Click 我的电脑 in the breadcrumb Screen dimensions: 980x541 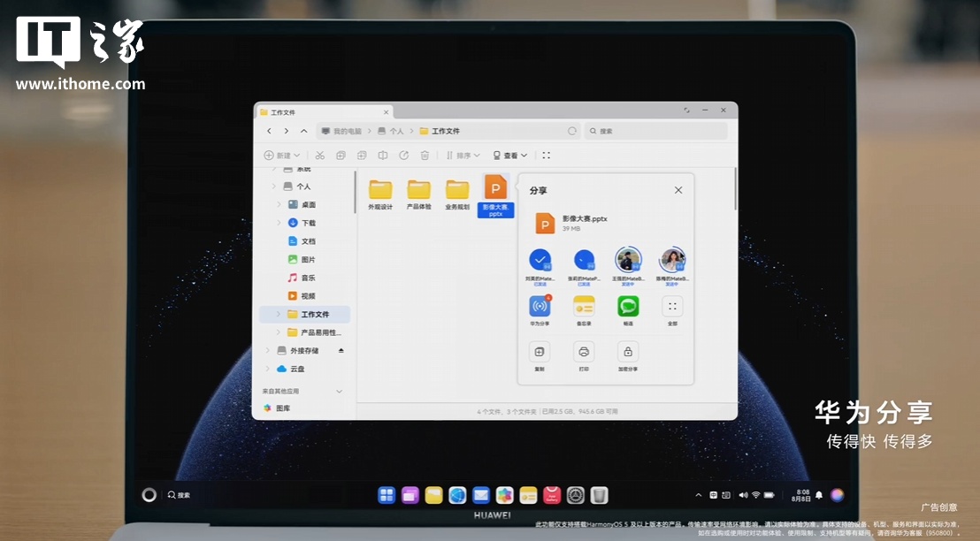point(341,131)
